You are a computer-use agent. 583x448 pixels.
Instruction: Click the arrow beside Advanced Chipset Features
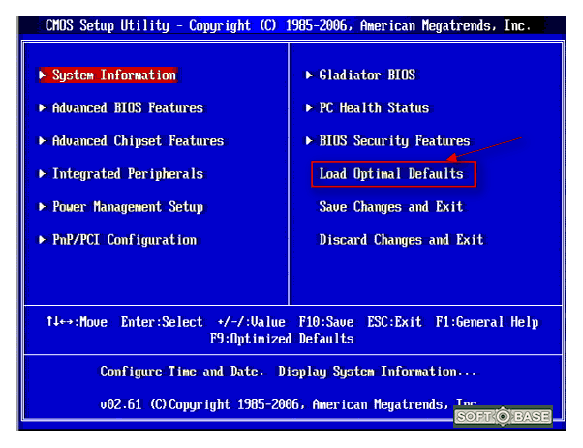point(42,141)
